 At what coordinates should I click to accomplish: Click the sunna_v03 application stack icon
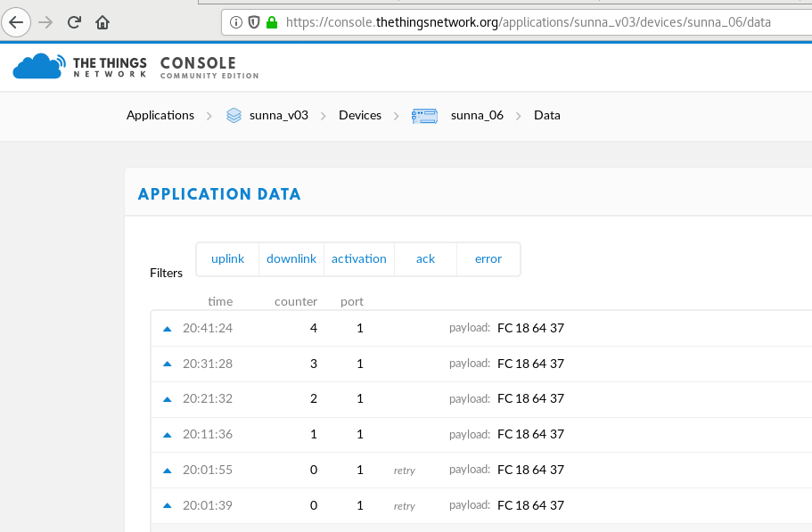tap(234, 115)
